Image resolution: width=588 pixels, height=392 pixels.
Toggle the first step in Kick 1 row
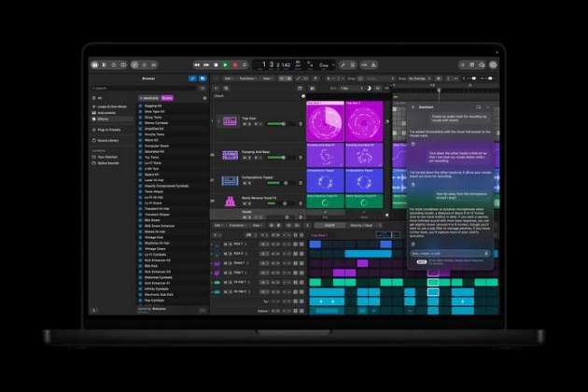point(315,245)
